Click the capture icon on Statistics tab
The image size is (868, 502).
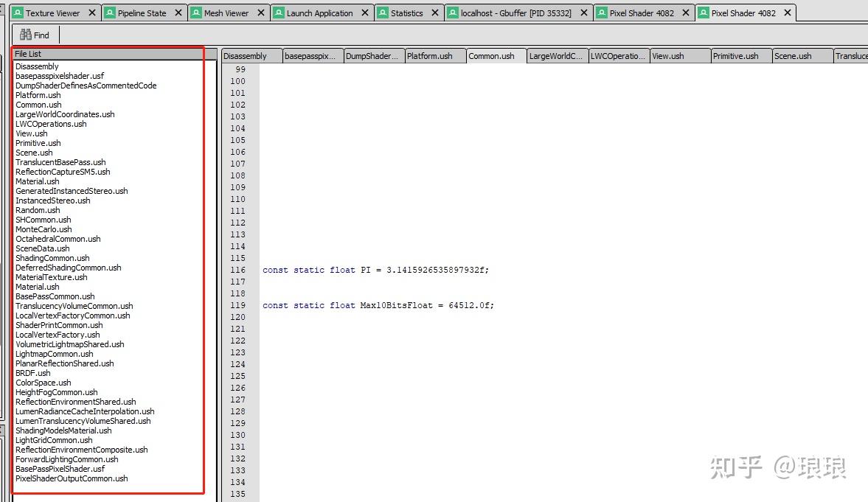(x=381, y=12)
